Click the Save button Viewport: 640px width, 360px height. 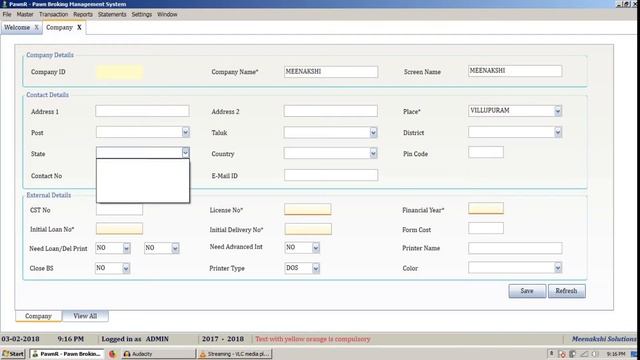(527, 291)
